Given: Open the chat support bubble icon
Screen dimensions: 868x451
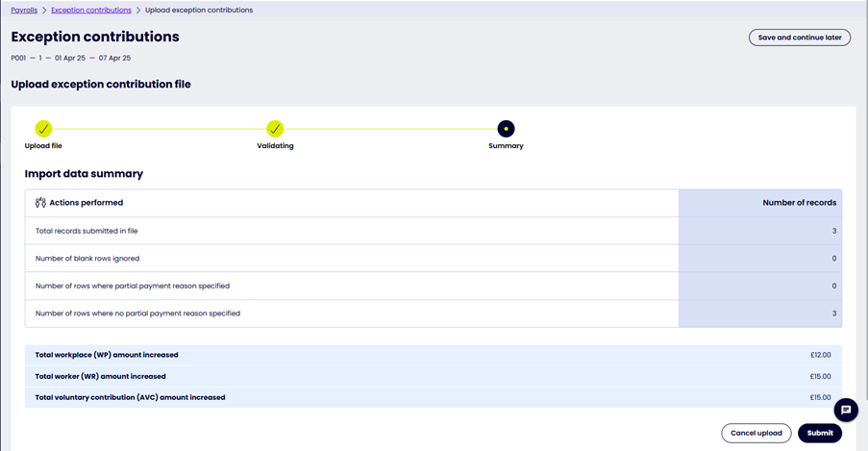Looking at the screenshot, I should [846, 410].
